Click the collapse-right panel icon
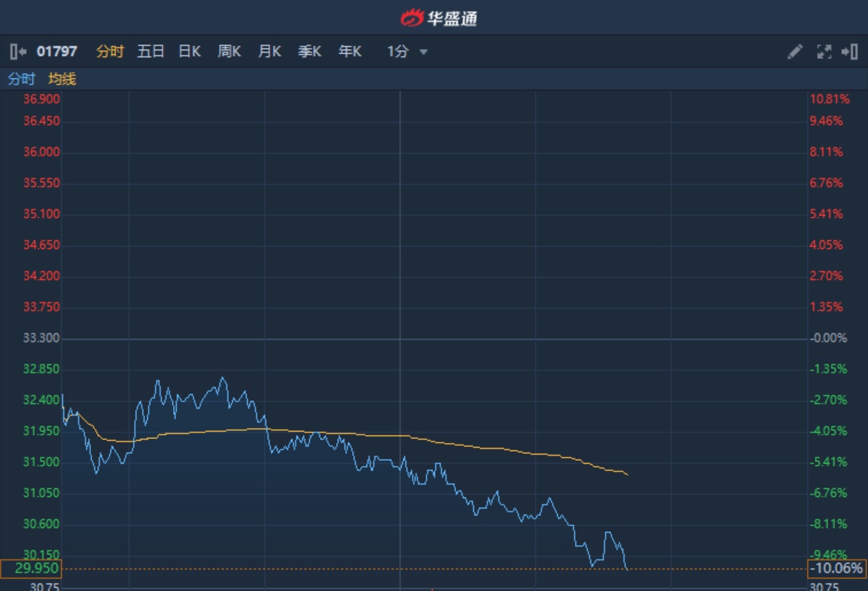The image size is (868, 591). click(x=849, y=52)
